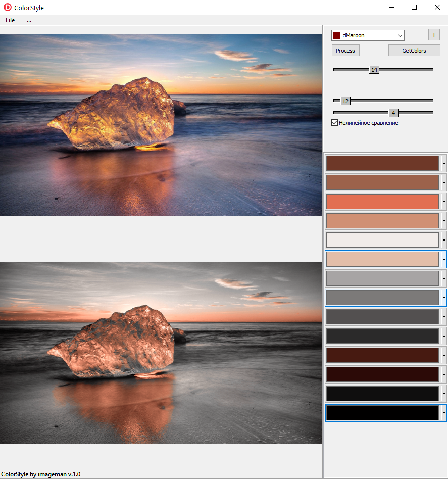
Task: Select the medium gray color swatch
Action: click(382, 298)
